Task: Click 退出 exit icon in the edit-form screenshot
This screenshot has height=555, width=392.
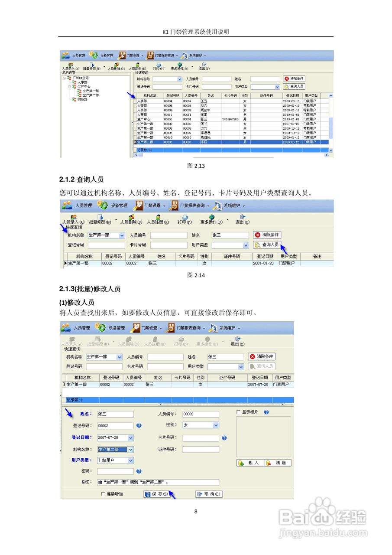Action: (237, 339)
